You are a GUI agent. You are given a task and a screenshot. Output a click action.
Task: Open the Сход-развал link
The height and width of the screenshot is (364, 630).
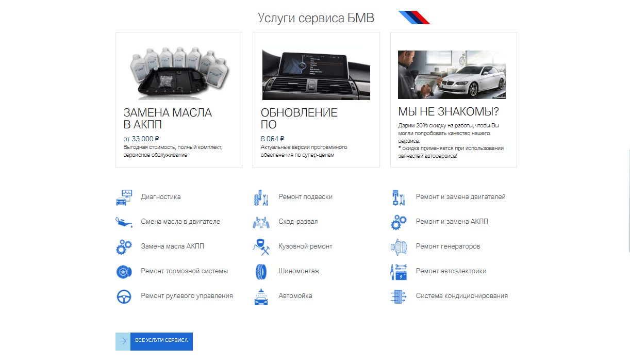point(298,222)
